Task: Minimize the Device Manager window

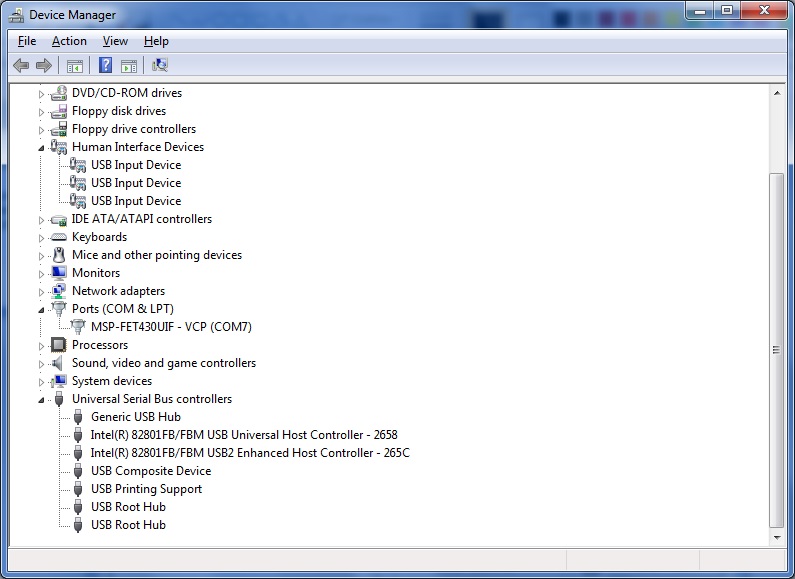Action: [700, 11]
